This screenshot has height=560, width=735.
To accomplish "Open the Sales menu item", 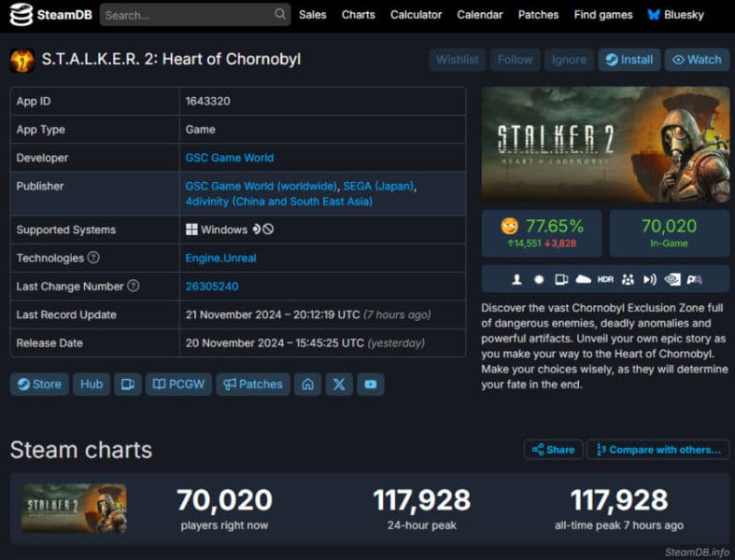I will [313, 15].
